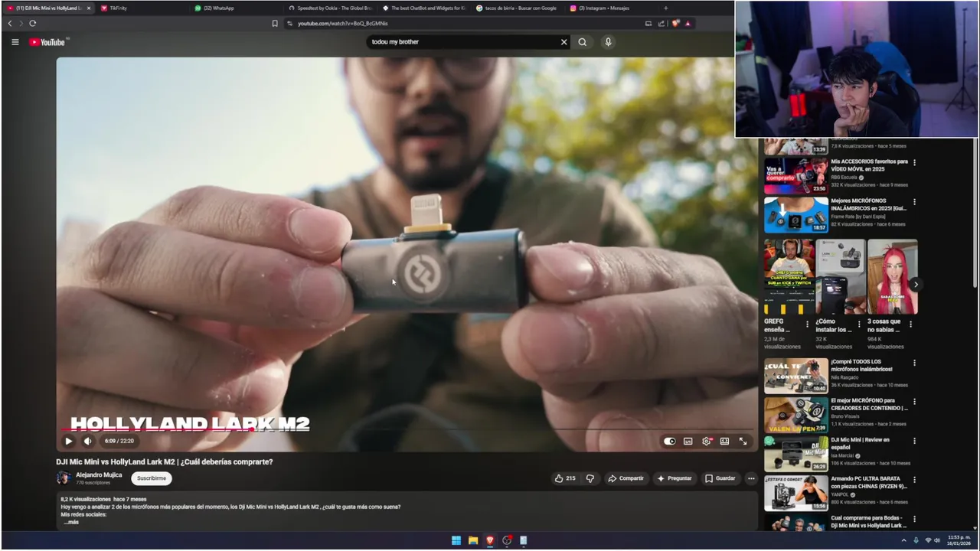Open Mejores MICRÓFONOS INALÁMBRICOS video thumbnail
Image resolution: width=980 pixels, height=551 pixels.
tap(795, 215)
